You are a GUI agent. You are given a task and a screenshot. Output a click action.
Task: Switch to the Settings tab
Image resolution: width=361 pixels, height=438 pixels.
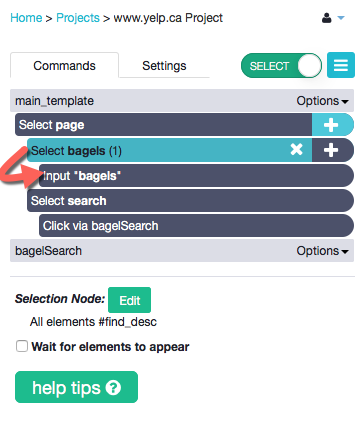164,66
